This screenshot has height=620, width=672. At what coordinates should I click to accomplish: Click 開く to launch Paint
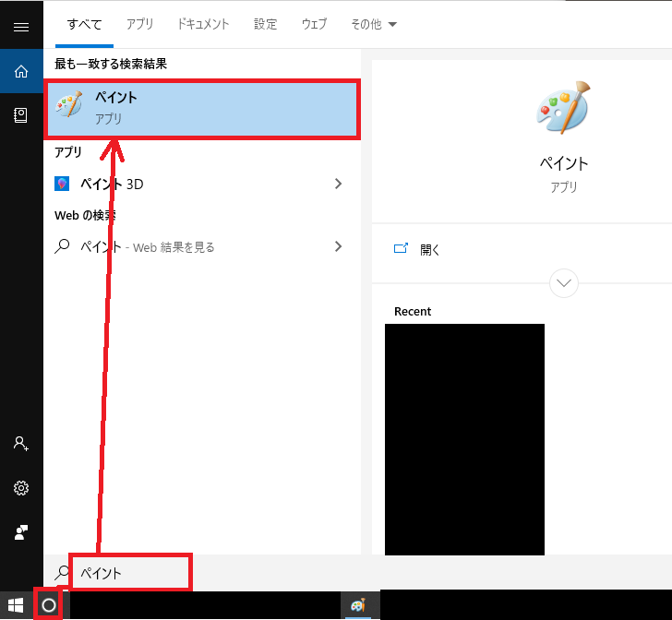tap(429, 249)
